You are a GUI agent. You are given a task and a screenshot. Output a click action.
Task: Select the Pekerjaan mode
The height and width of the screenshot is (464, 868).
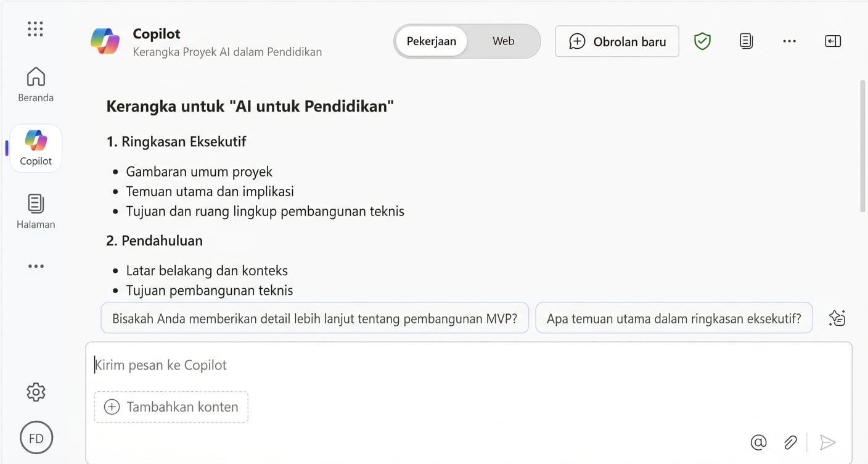[432, 41]
